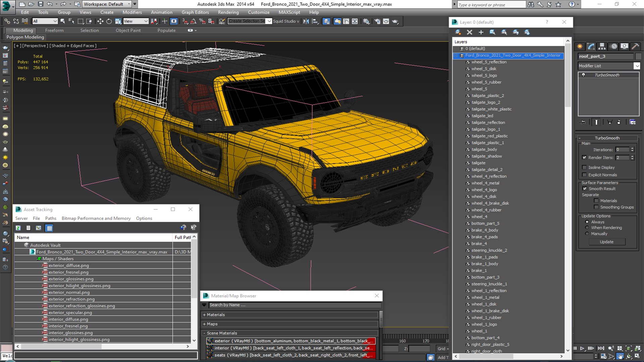Screen dimensions: 644x362
Task: Create new layer icon in Layer dialog
Action: [x=458, y=32]
